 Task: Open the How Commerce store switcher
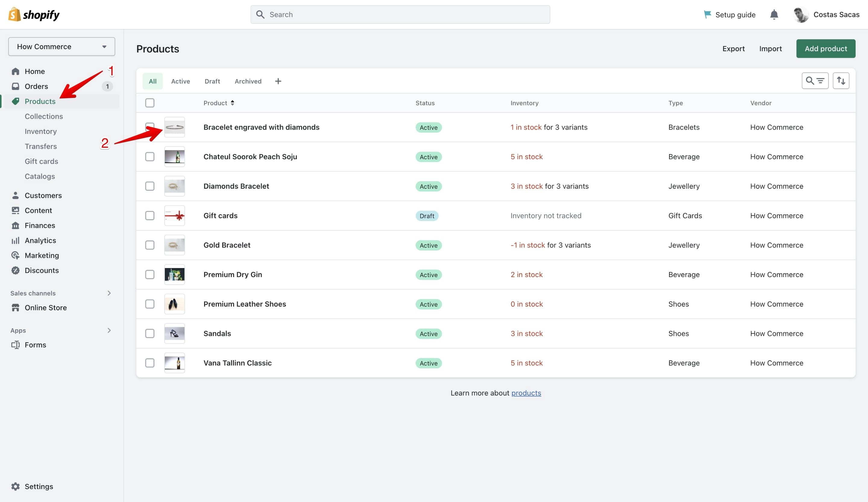click(x=62, y=46)
